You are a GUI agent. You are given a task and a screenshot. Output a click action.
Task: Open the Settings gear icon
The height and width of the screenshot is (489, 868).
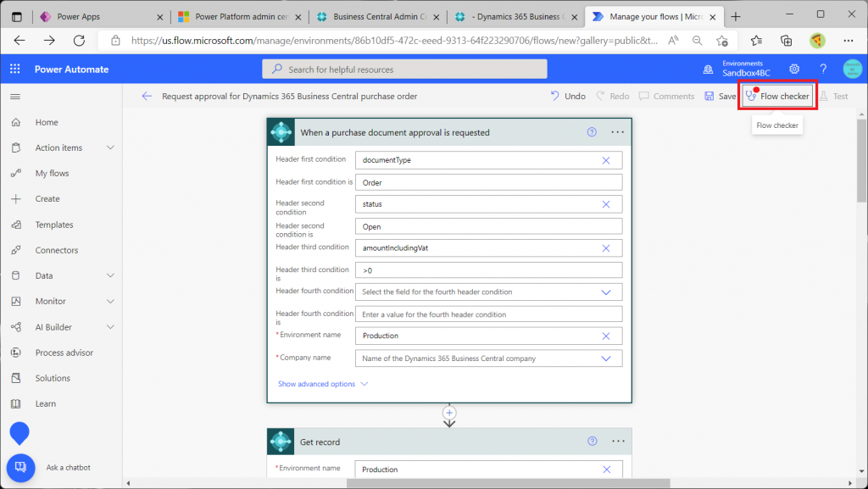tap(794, 69)
